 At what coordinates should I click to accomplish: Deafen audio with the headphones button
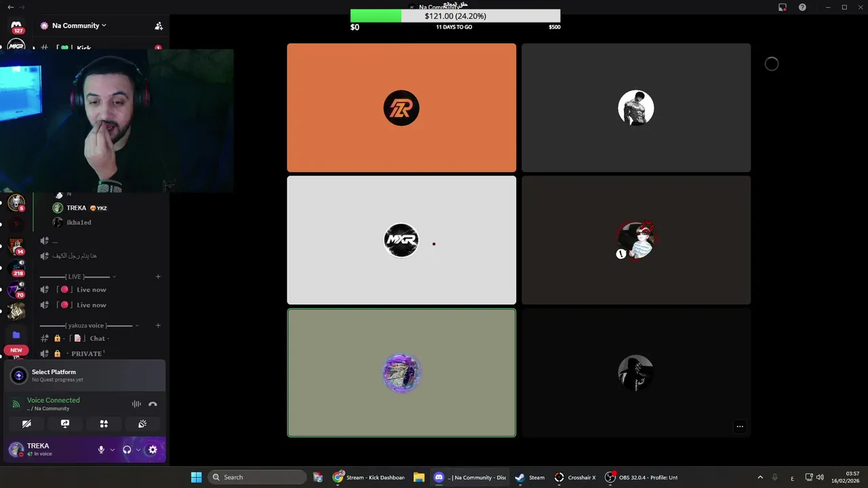127,449
